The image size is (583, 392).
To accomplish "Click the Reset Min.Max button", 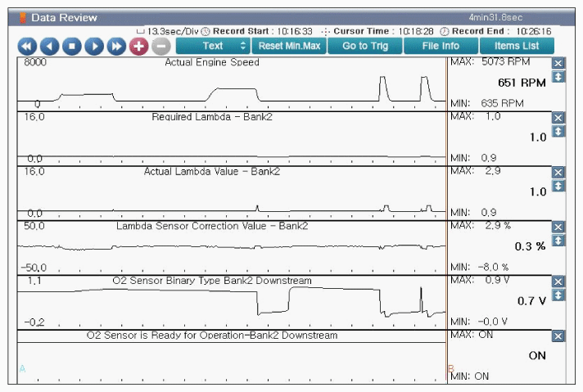I will click(x=289, y=46).
